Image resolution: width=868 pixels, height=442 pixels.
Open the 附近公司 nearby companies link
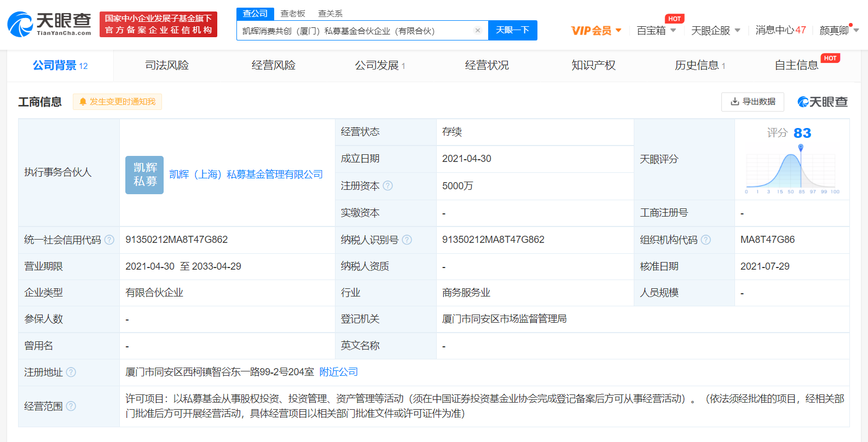338,372
